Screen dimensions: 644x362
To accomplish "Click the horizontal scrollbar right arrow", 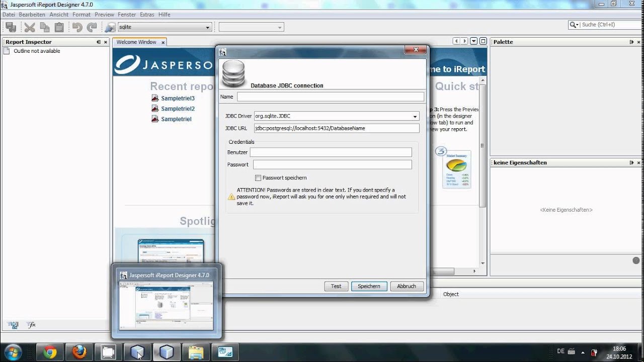I will coord(474,271).
